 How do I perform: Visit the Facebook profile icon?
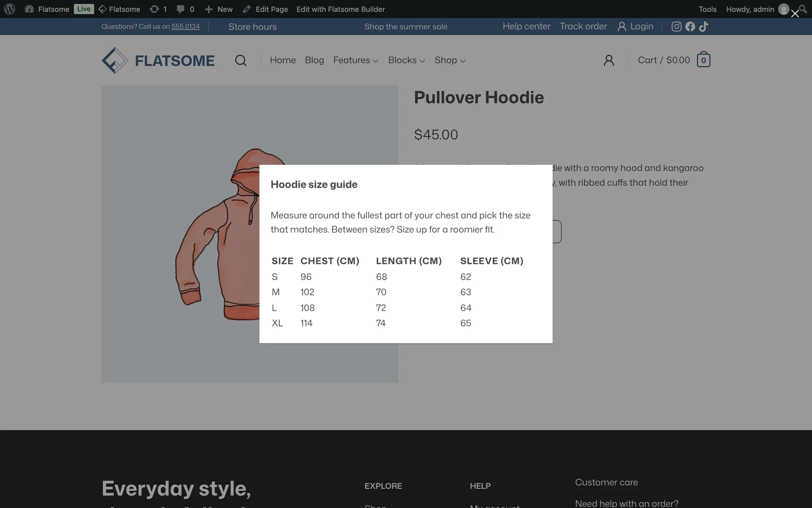(690, 27)
